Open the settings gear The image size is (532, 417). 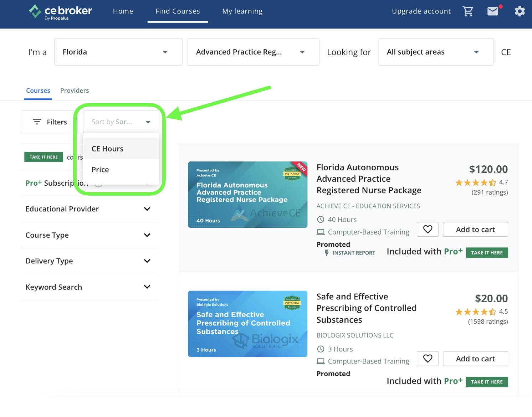(x=520, y=11)
